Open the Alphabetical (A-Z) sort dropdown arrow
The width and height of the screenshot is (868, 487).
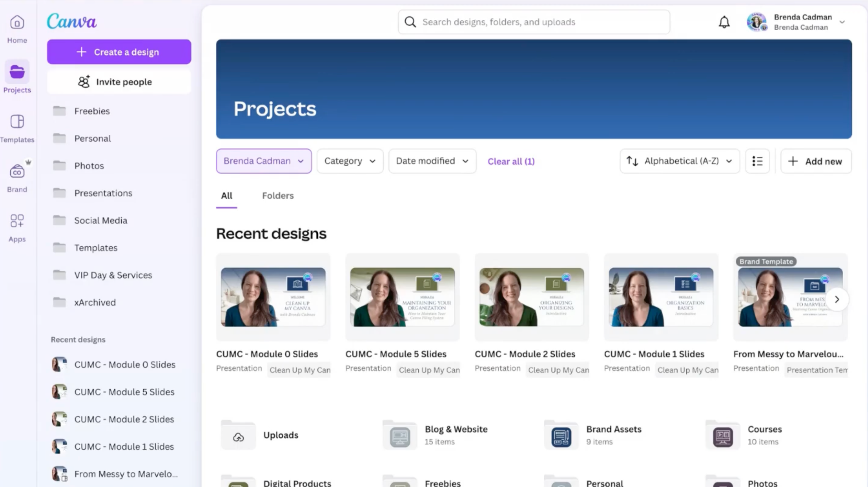pyautogui.click(x=729, y=161)
